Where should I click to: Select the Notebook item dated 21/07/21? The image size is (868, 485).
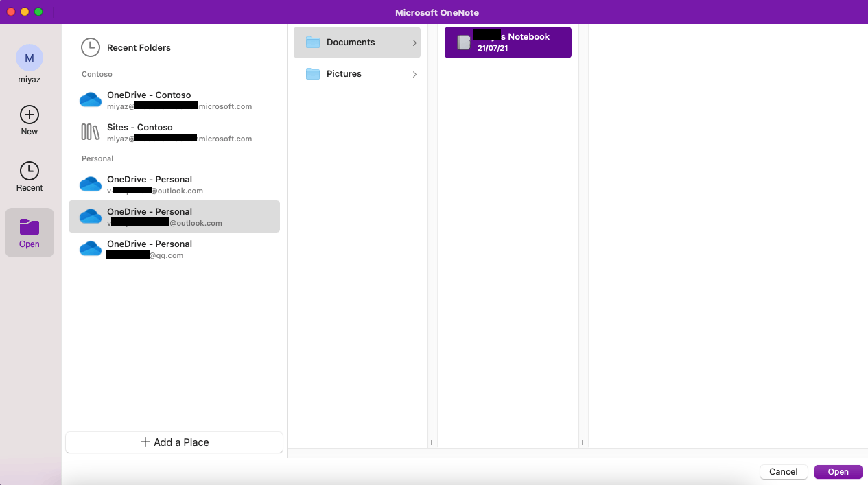508,43
